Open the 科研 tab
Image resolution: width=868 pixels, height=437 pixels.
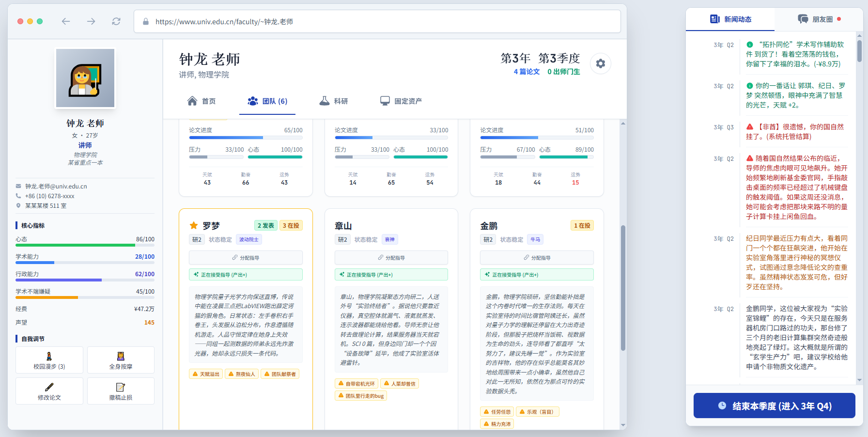click(334, 101)
